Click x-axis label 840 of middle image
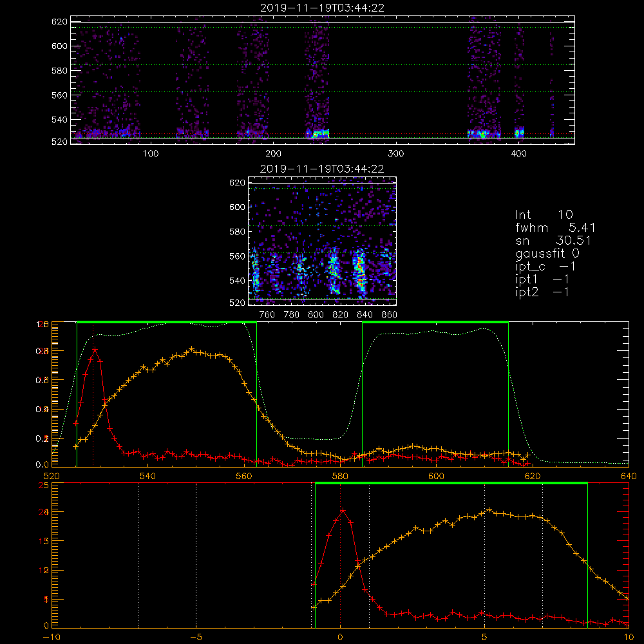Viewport: 644px width, 644px height. tap(365, 315)
